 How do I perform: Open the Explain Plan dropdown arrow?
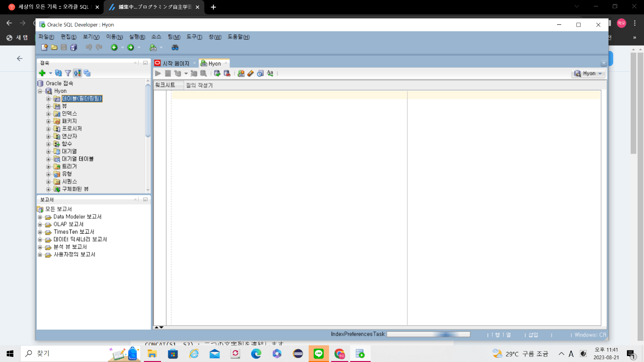click(x=186, y=73)
